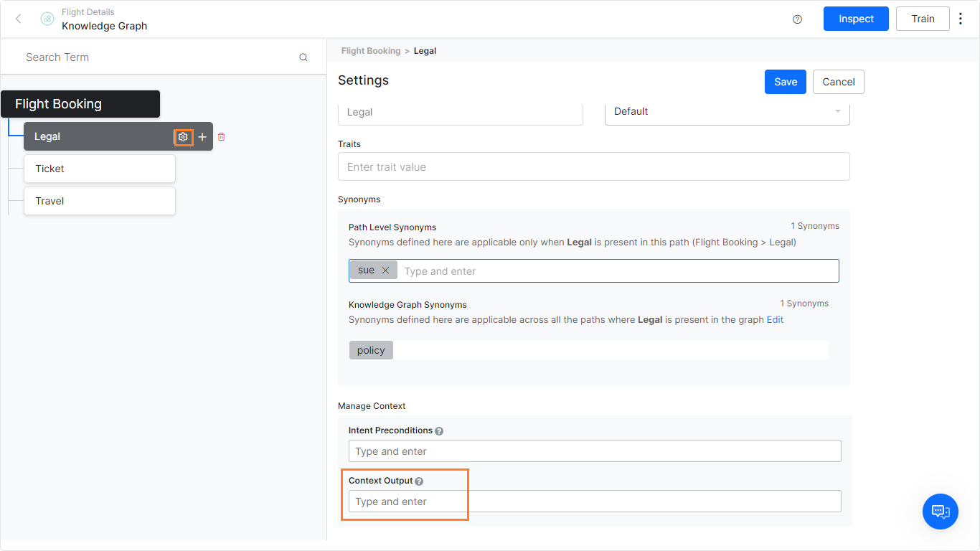Open help via the question mark icon
The width and height of the screenshot is (980, 551).
click(797, 19)
